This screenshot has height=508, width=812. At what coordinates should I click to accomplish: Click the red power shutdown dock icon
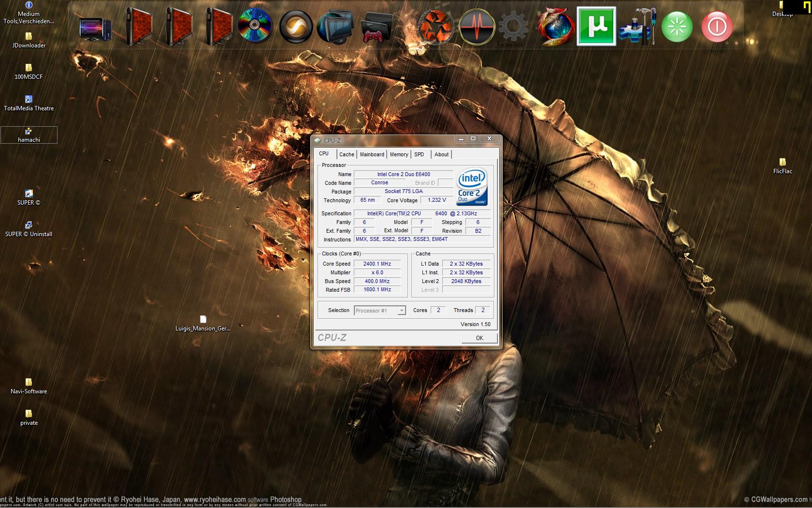(717, 27)
